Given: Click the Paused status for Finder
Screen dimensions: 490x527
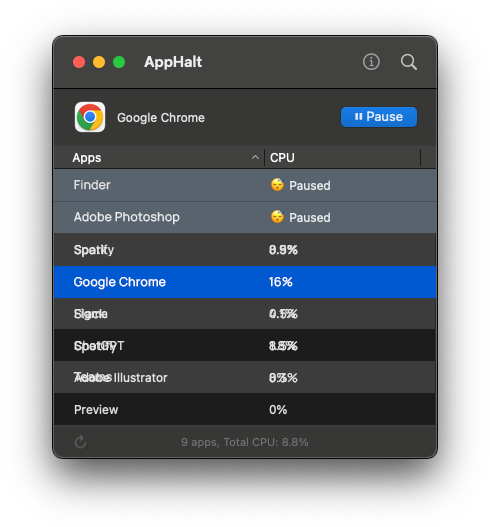Looking at the screenshot, I should (310, 186).
